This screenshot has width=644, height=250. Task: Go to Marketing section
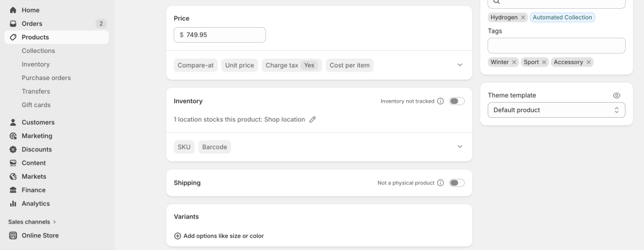pyautogui.click(x=57, y=135)
